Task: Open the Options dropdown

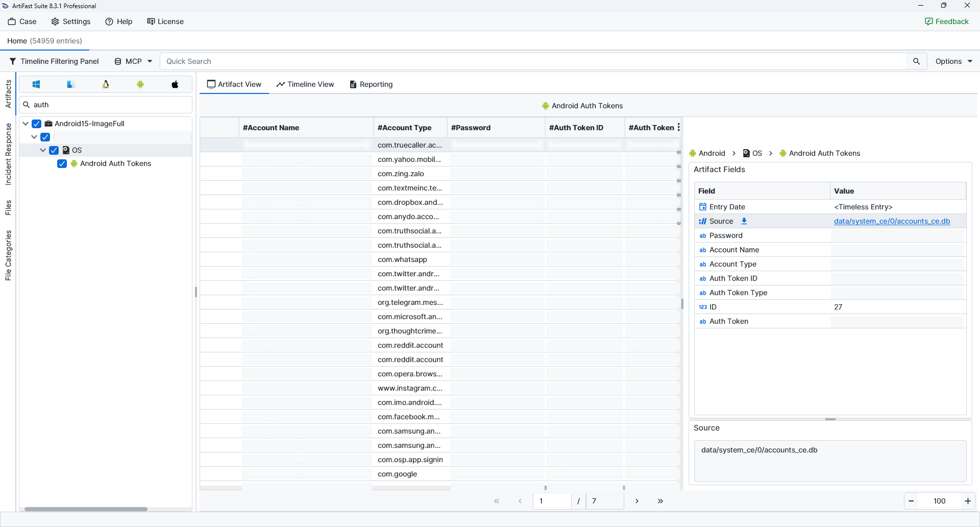Action: pos(953,61)
